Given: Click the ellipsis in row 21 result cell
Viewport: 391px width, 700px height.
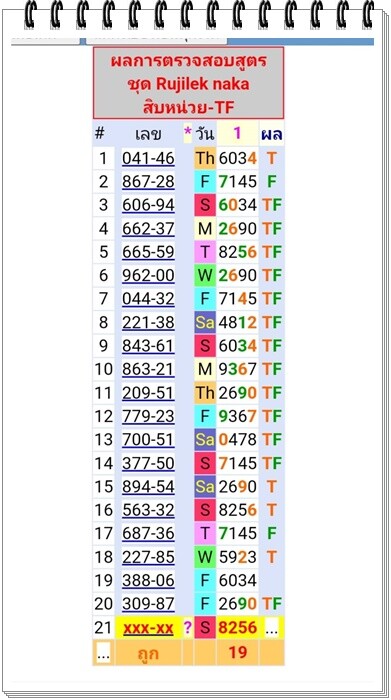Looking at the screenshot, I should pos(271,628).
